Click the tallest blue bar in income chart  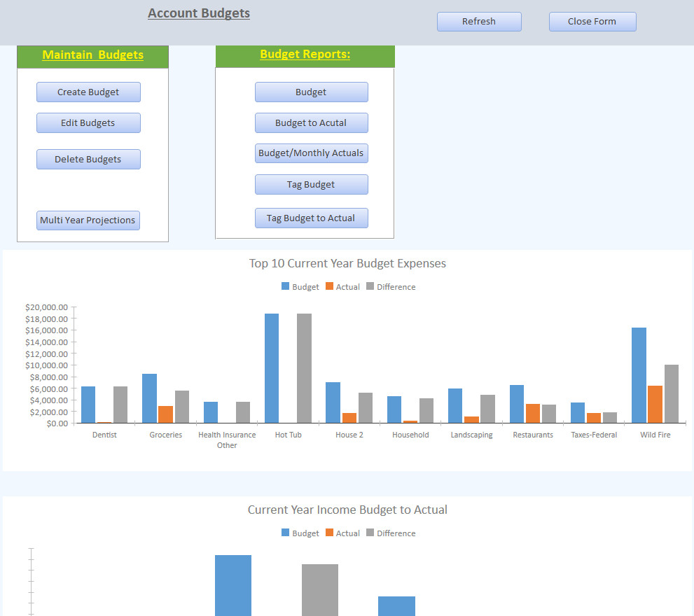click(233, 585)
